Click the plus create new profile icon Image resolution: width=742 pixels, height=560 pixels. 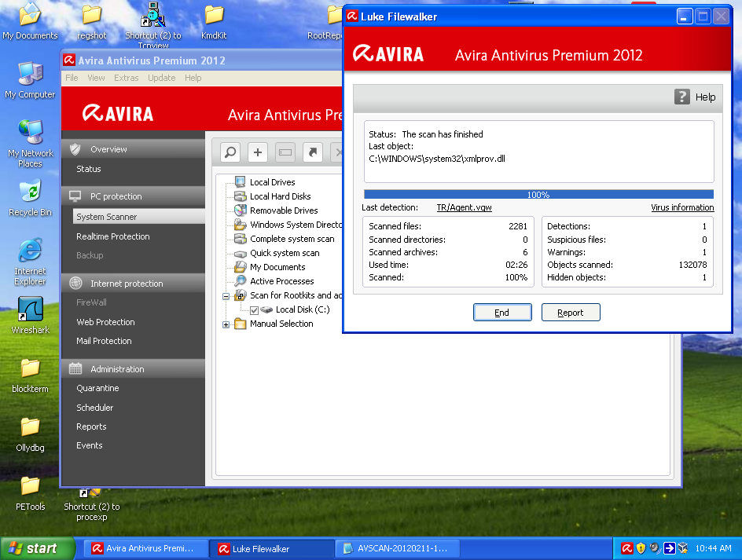258,152
